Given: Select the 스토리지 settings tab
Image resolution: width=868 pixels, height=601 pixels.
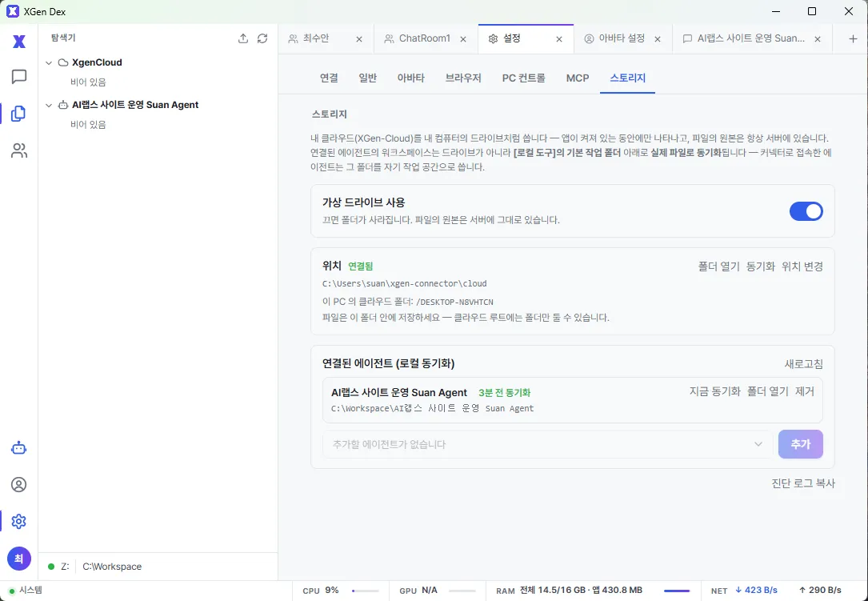Looking at the screenshot, I should coord(628,78).
